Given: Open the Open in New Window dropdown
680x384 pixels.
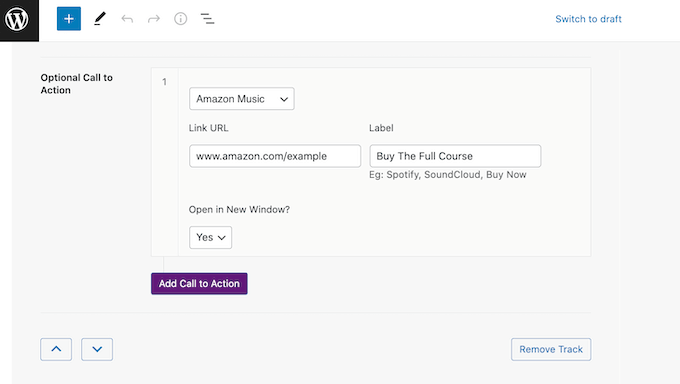Looking at the screenshot, I should click(x=210, y=237).
